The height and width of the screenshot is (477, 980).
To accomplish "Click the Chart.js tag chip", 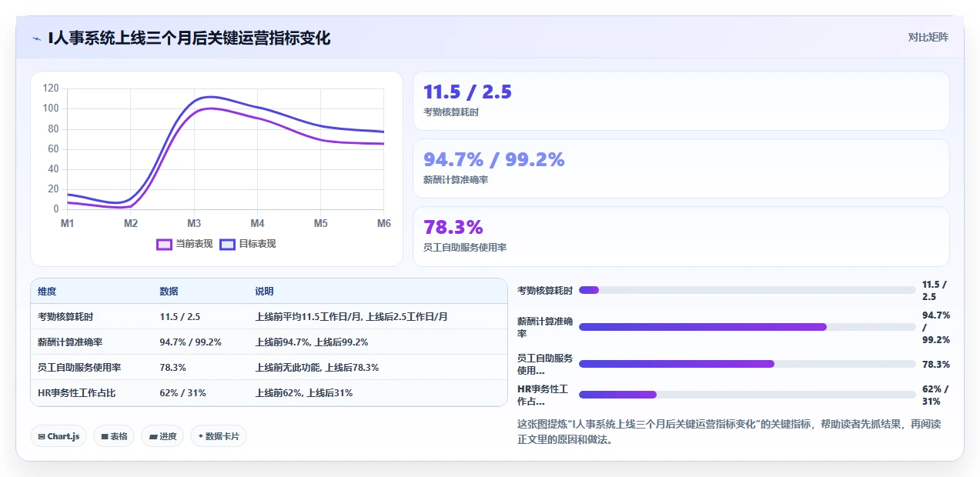I will [x=59, y=436].
